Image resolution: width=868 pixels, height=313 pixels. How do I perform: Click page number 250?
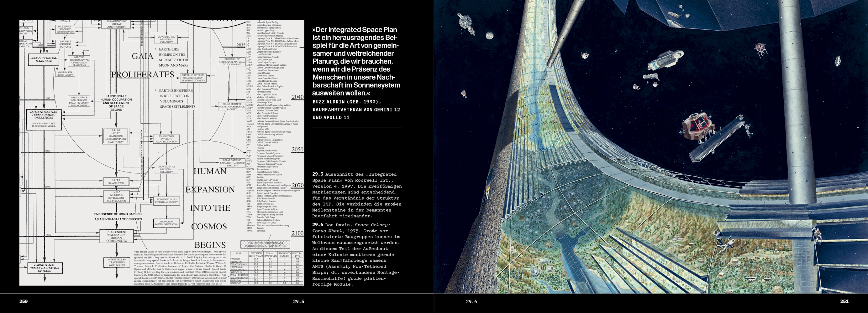pyautogui.click(x=23, y=301)
